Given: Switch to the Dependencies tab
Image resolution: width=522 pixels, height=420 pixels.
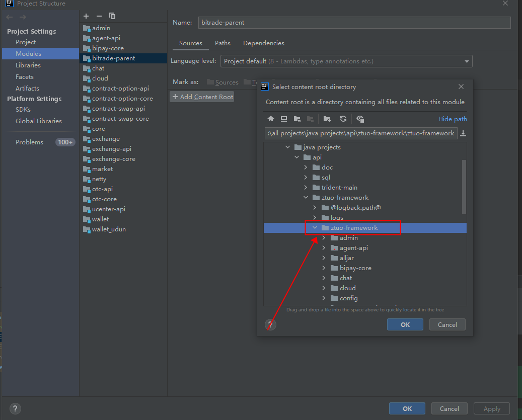Looking at the screenshot, I should tap(264, 43).
